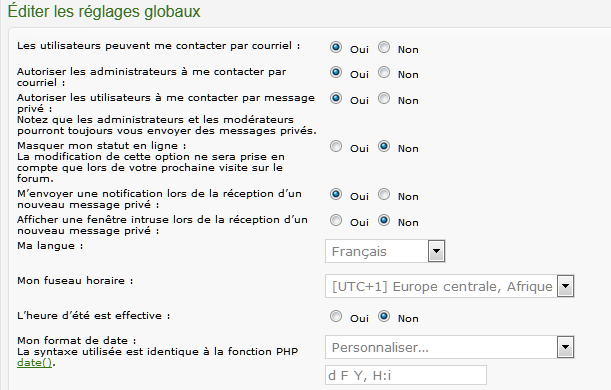Image resolution: width=611 pixels, height=390 pixels.
Task: Open the Personnaliser date format dropdown
Action: coord(450,347)
